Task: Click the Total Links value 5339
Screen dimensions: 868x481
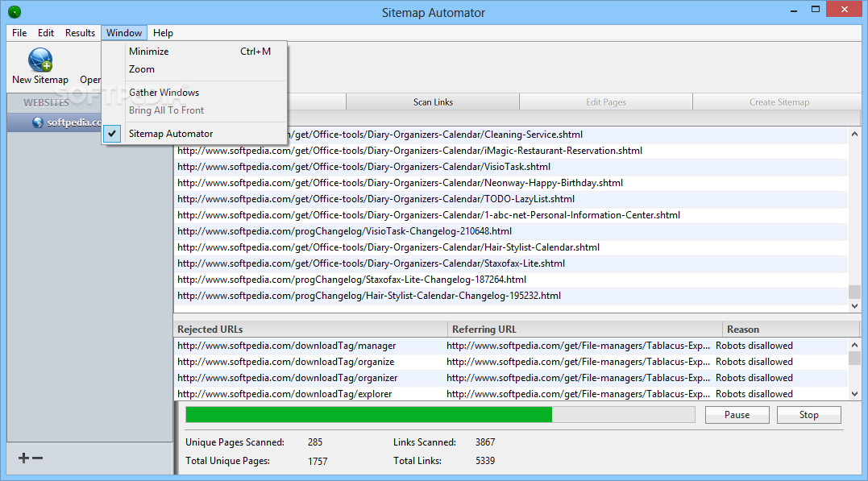Action: point(485,461)
